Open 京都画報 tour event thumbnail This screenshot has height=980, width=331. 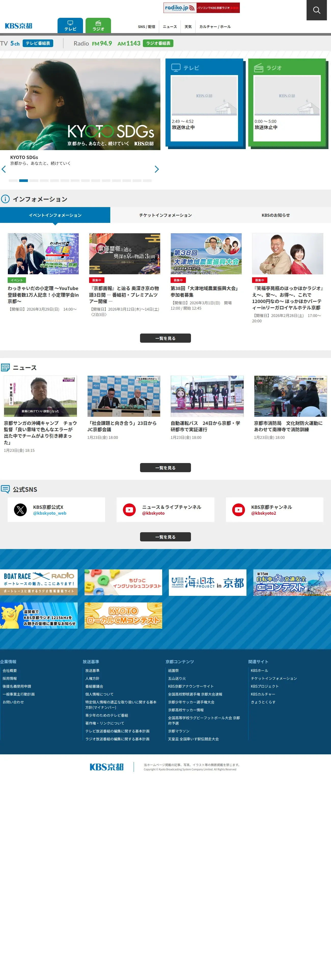[125, 254]
